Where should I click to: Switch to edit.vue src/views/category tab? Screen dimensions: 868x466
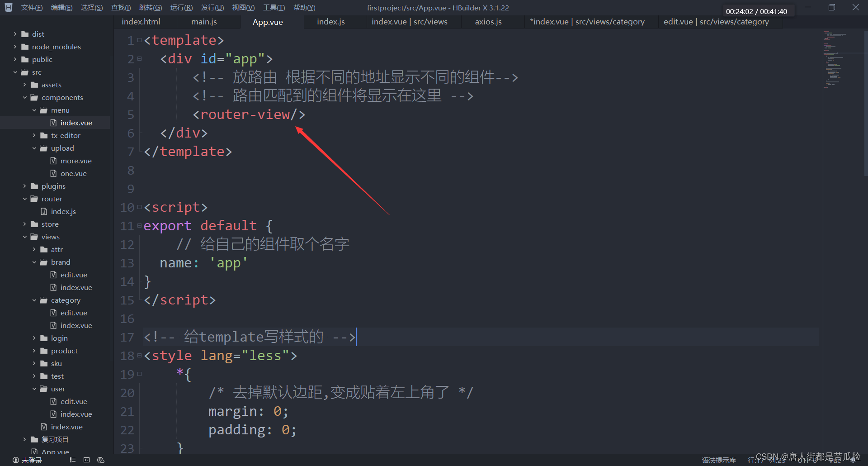tap(716, 22)
